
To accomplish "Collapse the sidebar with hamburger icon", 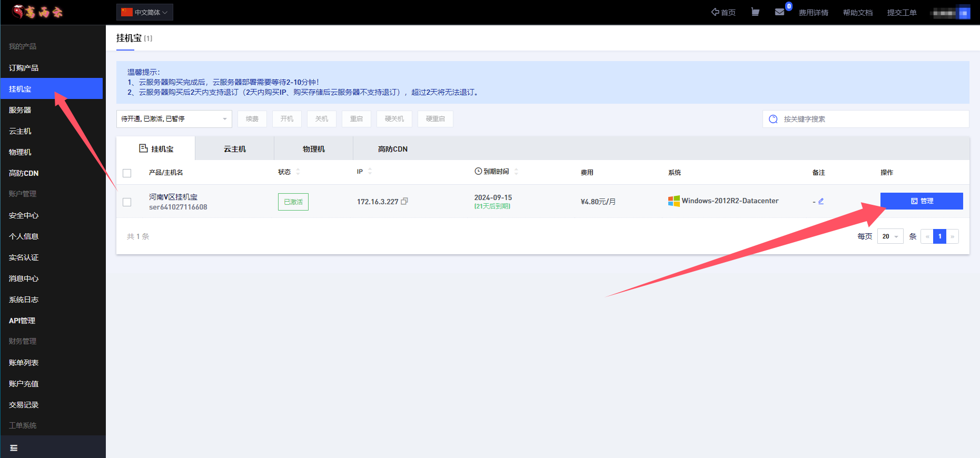I will tap(14, 448).
